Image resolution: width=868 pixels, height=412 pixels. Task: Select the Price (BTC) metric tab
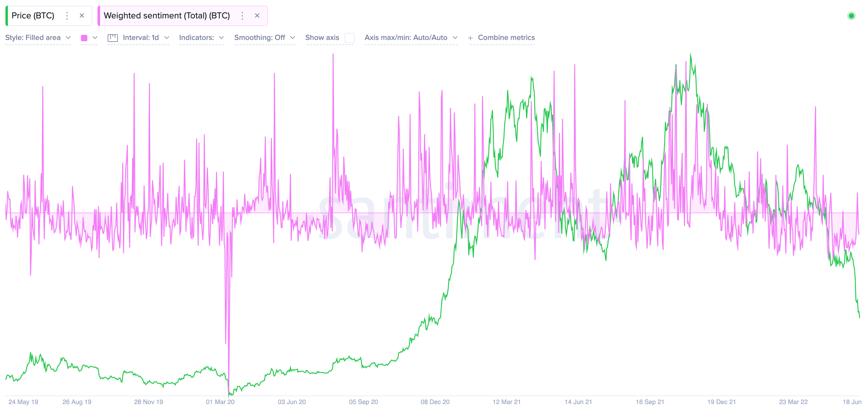pos(33,16)
